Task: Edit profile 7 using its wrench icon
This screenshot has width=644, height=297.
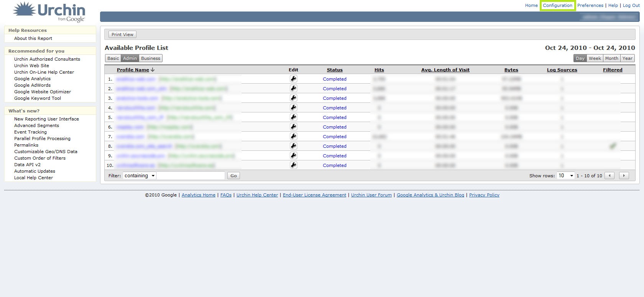Action: pyautogui.click(x=293, y=136)
